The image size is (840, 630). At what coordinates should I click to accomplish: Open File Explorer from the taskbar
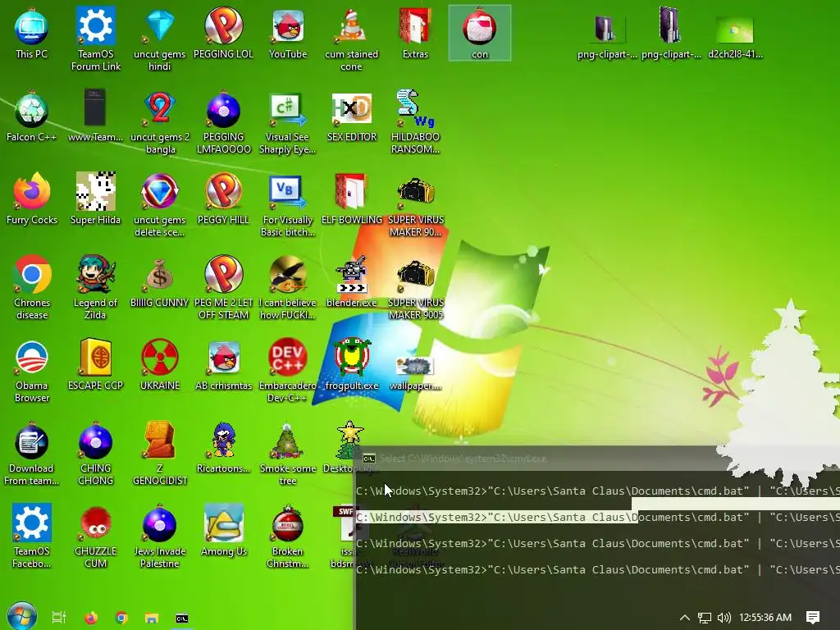pos(152,619)
